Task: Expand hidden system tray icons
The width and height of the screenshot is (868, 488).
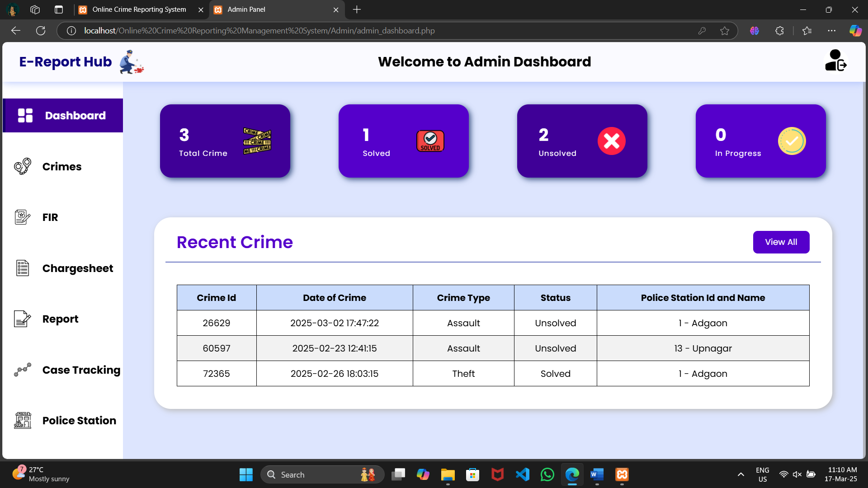Action: point(741,474)
